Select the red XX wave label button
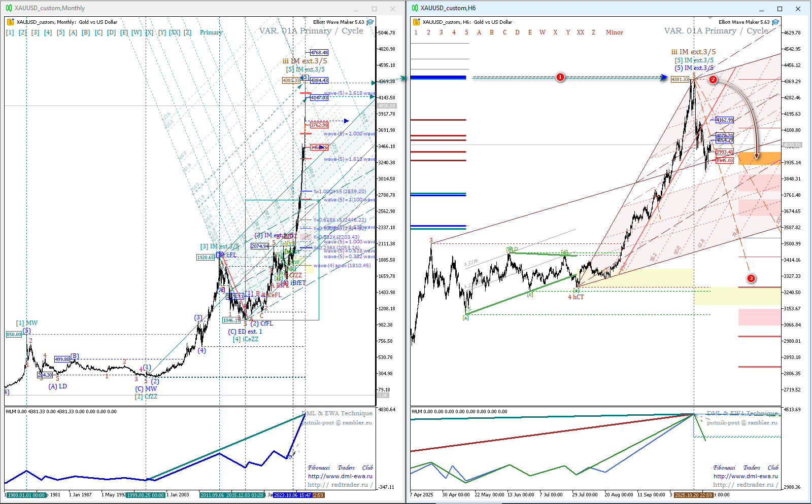The width and height of the screenshot is (812, 504). click(581, 32)
